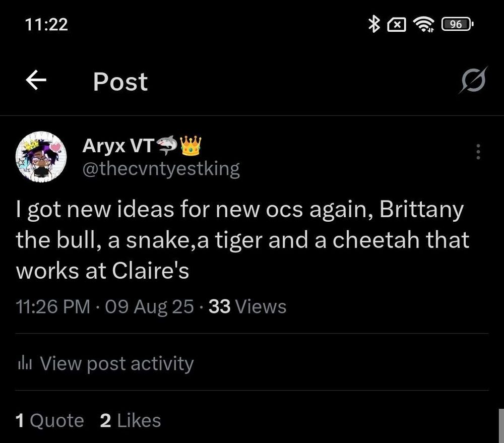Open the 1 Quote list
This screenshot has width=504, height=443.
click(49, 420)
